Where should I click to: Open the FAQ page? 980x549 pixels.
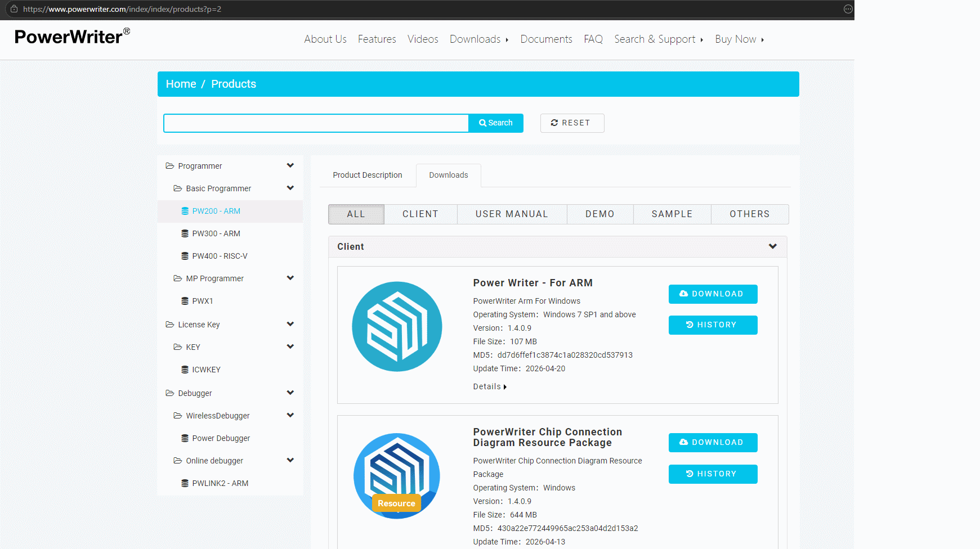point(593,39)
